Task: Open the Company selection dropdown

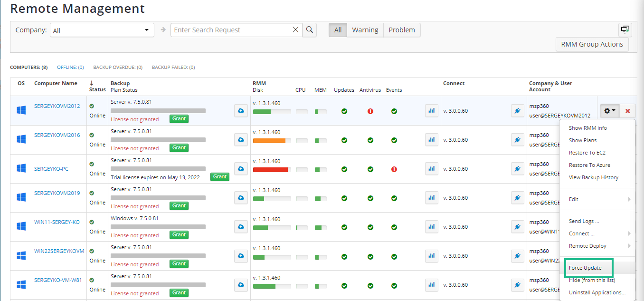Action: tap(102, 29)
